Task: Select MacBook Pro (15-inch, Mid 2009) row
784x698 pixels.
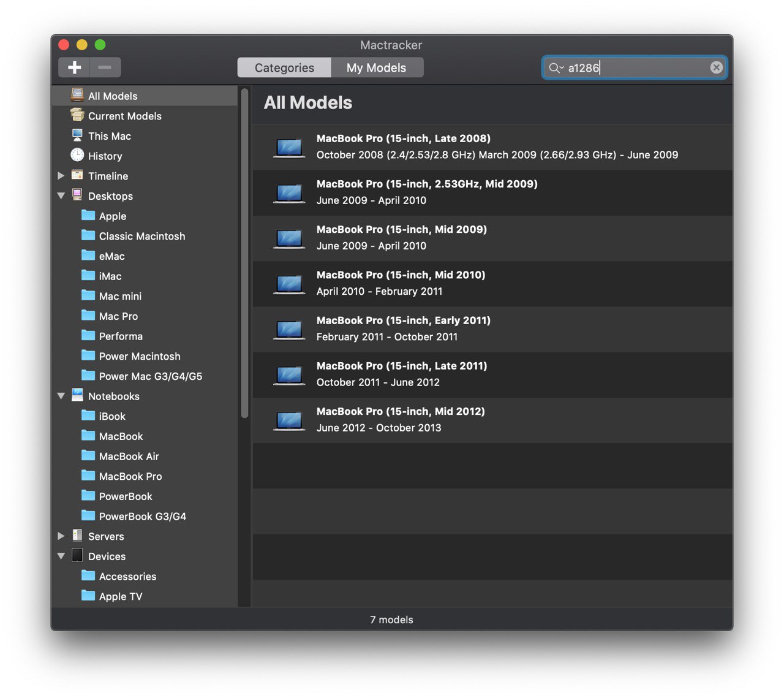Action: pos(492,238)
